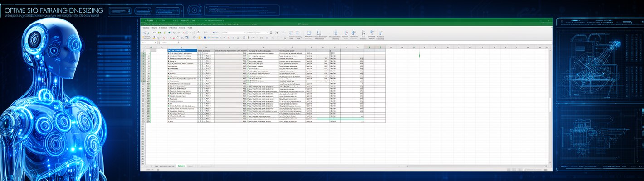This screenshot has width=644, height=181.
Task: Click the horizontal scrollbar below the sheet
Action: tap(408, 166)
